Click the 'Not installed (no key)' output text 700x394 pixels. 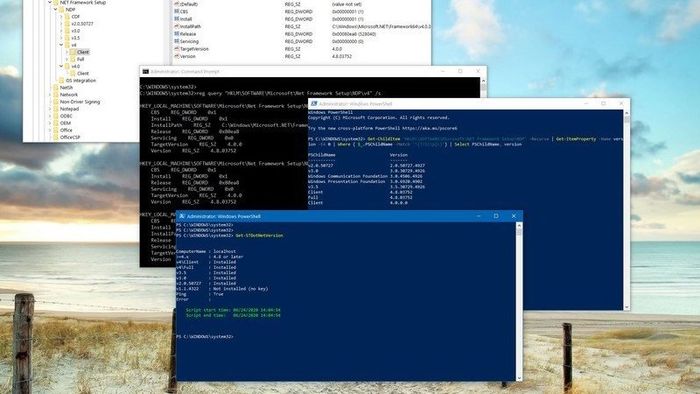pos(241,289)
